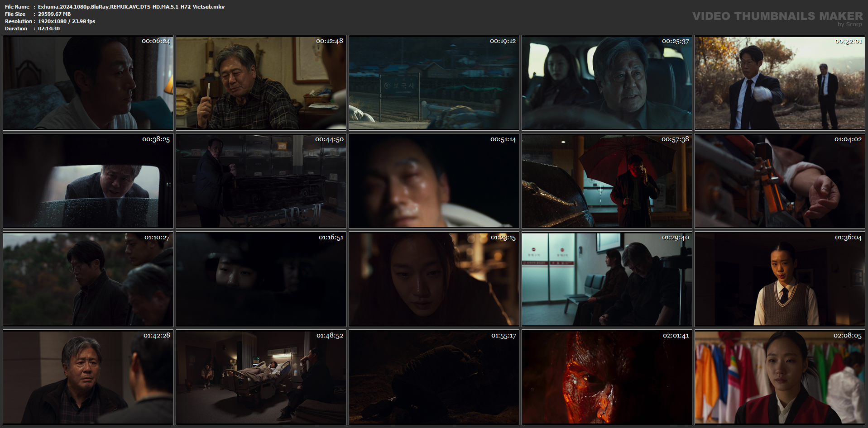Viewport: 868px width, 428px height.
Task: Select the thumbnail stamped 01:04:02
Action: 780,181
